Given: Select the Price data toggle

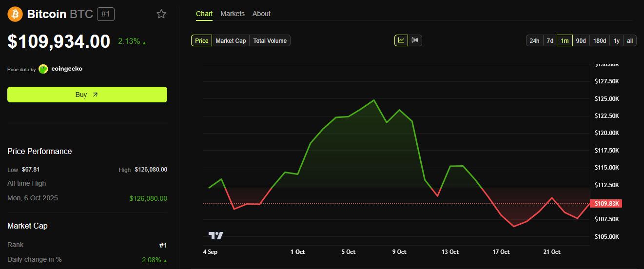Looking at the screenshot, I should click(x=201, y=40).
